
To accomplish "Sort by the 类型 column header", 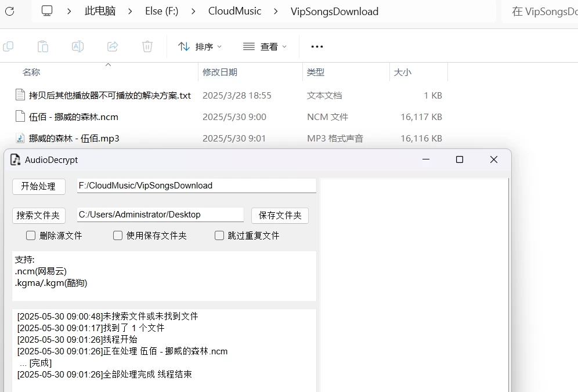I will point(316,72).
